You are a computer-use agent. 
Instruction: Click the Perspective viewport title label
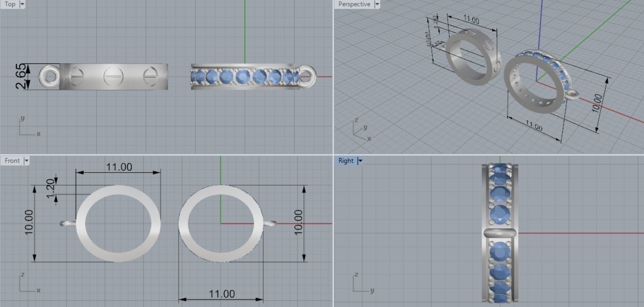click(354, 4)
